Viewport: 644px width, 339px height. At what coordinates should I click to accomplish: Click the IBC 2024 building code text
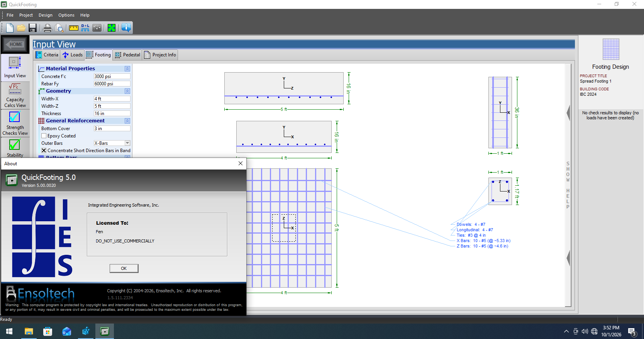[588, 94]
